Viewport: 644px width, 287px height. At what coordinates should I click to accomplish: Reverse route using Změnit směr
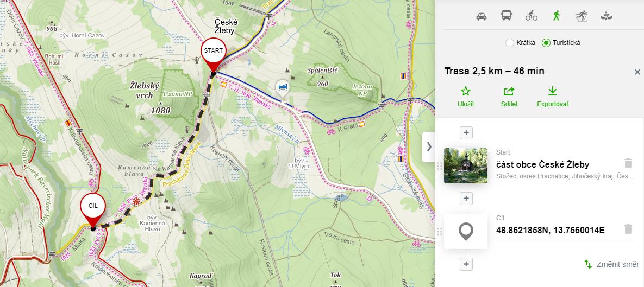pos(611,264)
